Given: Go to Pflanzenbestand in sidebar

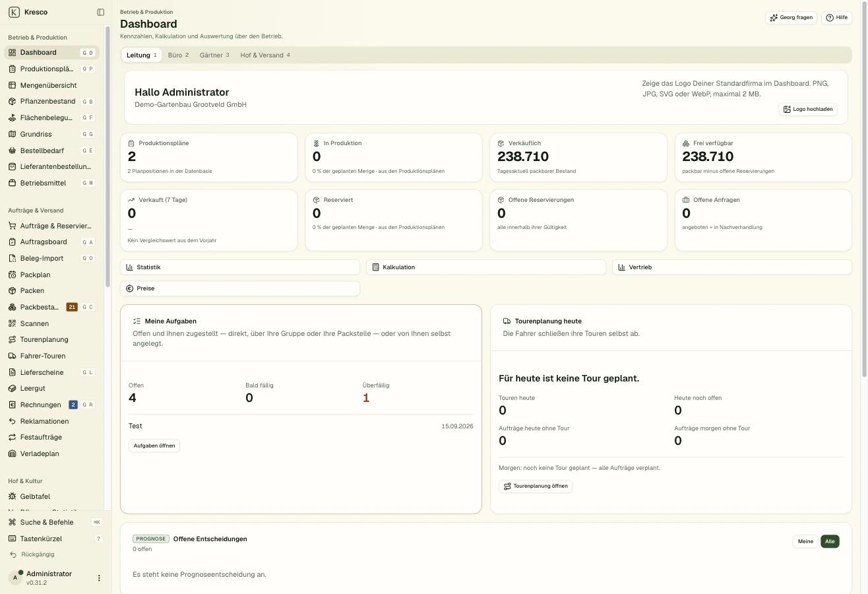Looking at the screenshot, I should coord(51,102).
